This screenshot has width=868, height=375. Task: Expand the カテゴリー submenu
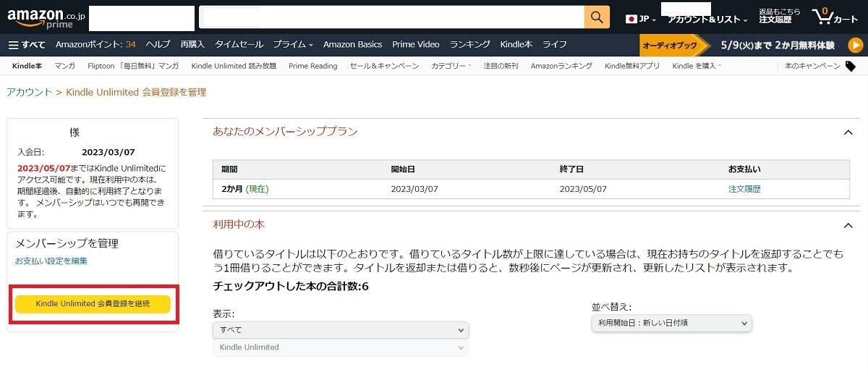[x=451, y=66]
